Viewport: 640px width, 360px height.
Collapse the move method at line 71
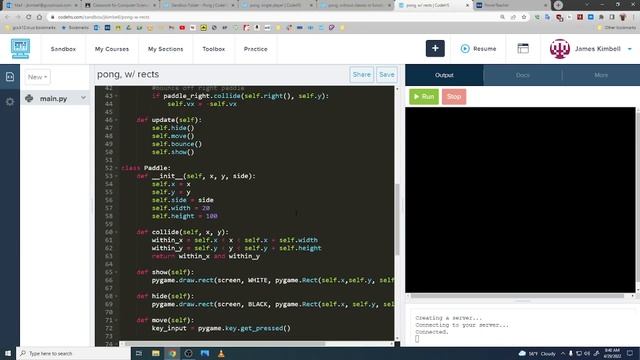coord(116,320)
